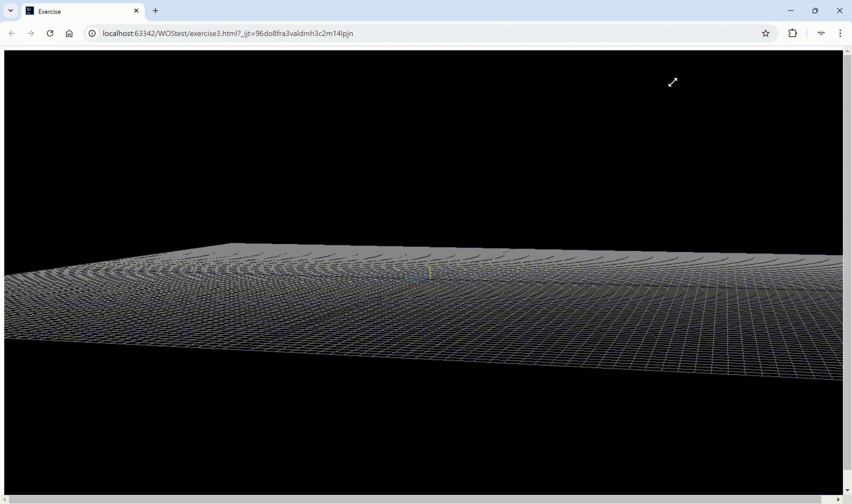Click the forward navigation arrow
The width and height of the screenshot is (852, 504).
coord(31,33)
